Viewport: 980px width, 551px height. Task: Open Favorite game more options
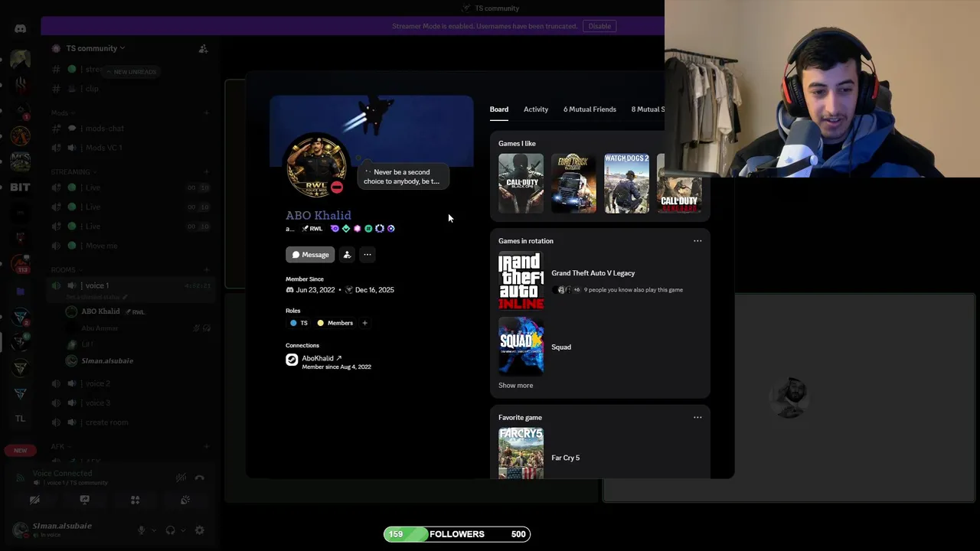[697, 418]
